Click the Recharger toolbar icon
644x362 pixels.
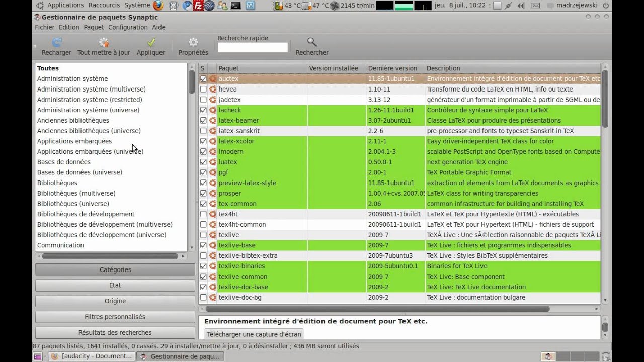click(x=57, y=42)
